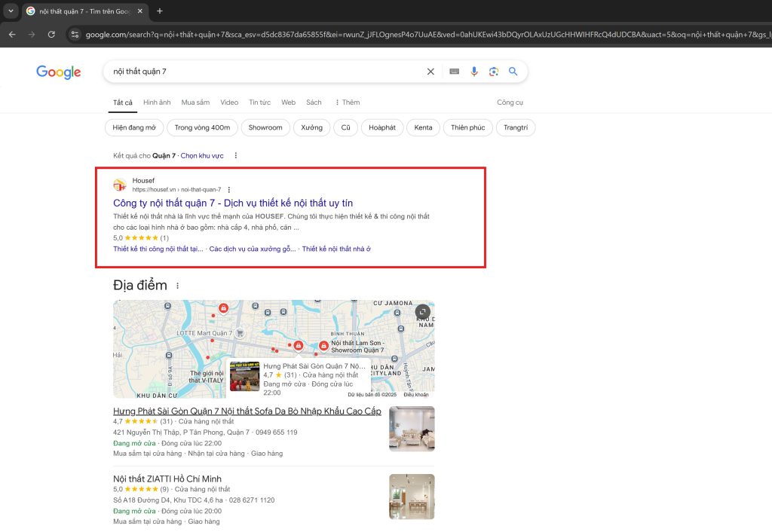The width and height of the screenshot is (772, 532).
Task: Open 'Các dịch vụ của xưởng gỗ...' sitelink
Action: pos(253,249)
